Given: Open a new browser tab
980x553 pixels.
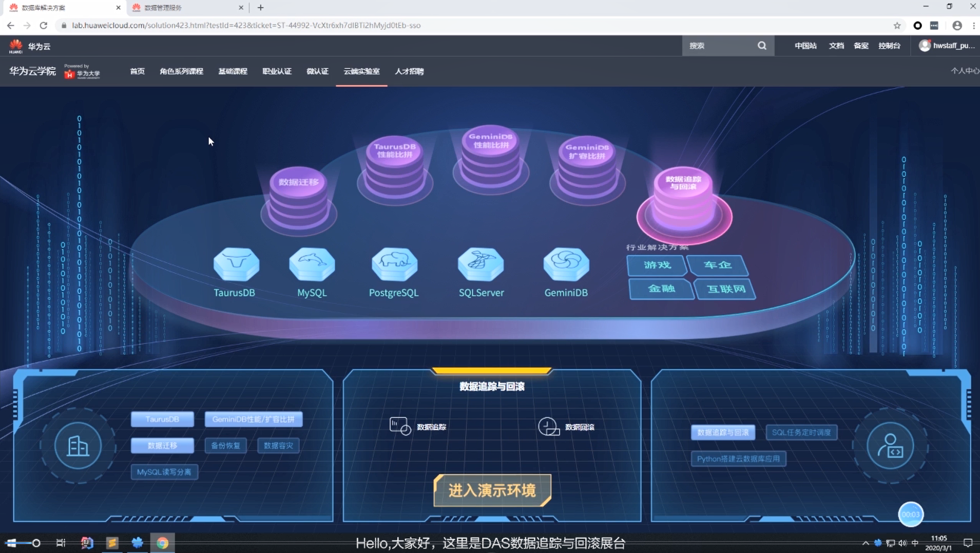Looking at the screenshot, I should point(261,8).
